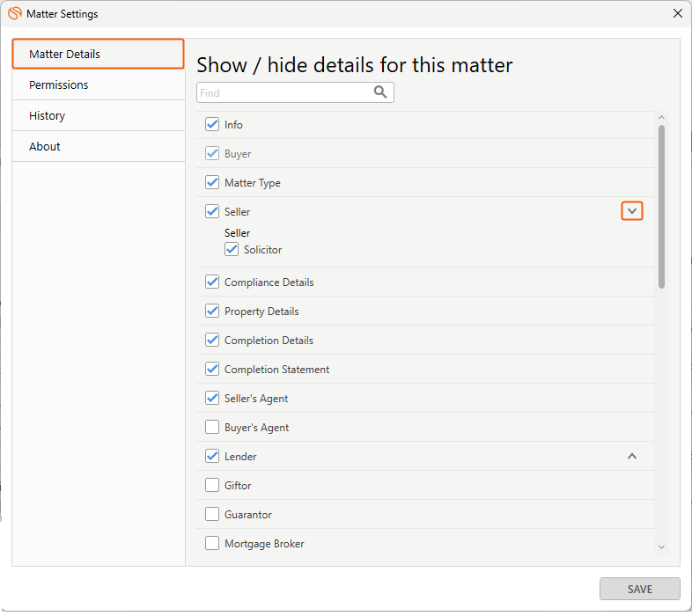Click the vertical scrollbar thumb

pos(661,207)
